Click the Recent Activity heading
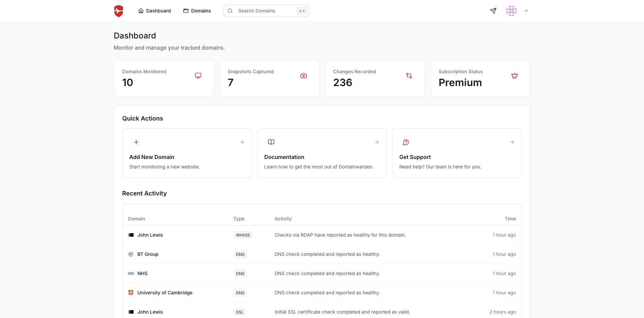This screenshot has height=318, width=644. pos(144,193)
